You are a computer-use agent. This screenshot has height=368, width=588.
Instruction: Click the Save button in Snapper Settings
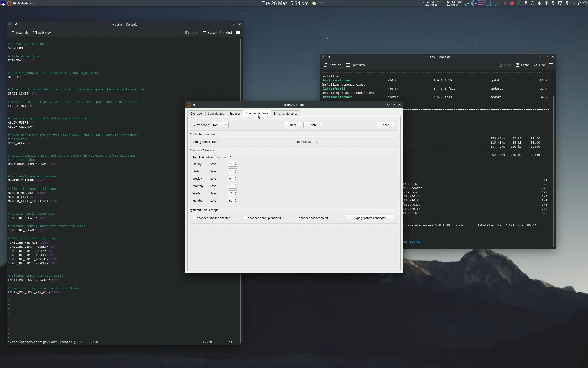pos(386,125)
